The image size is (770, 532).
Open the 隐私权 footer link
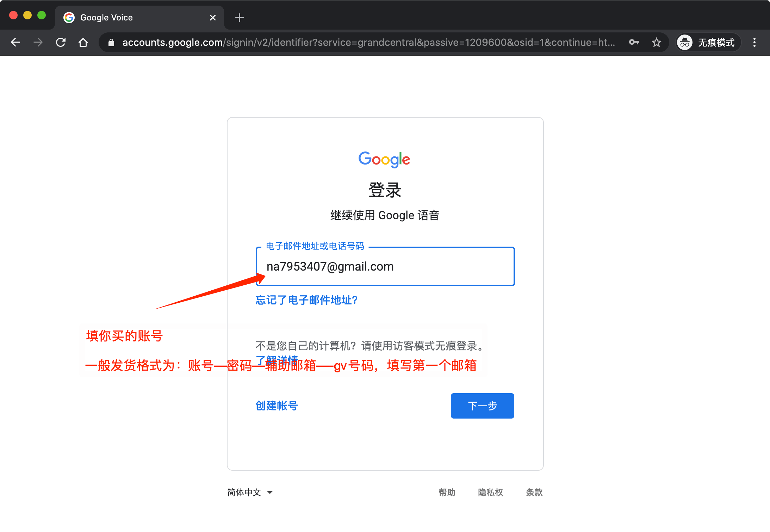491,492
